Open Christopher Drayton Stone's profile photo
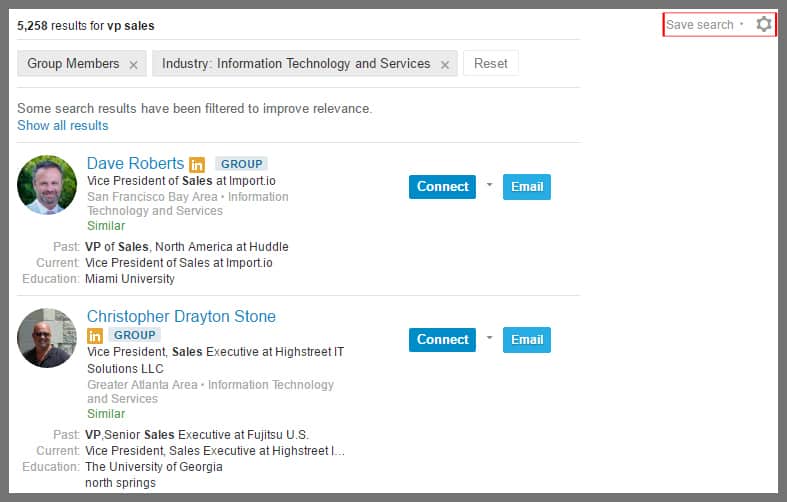 point(47,338)
